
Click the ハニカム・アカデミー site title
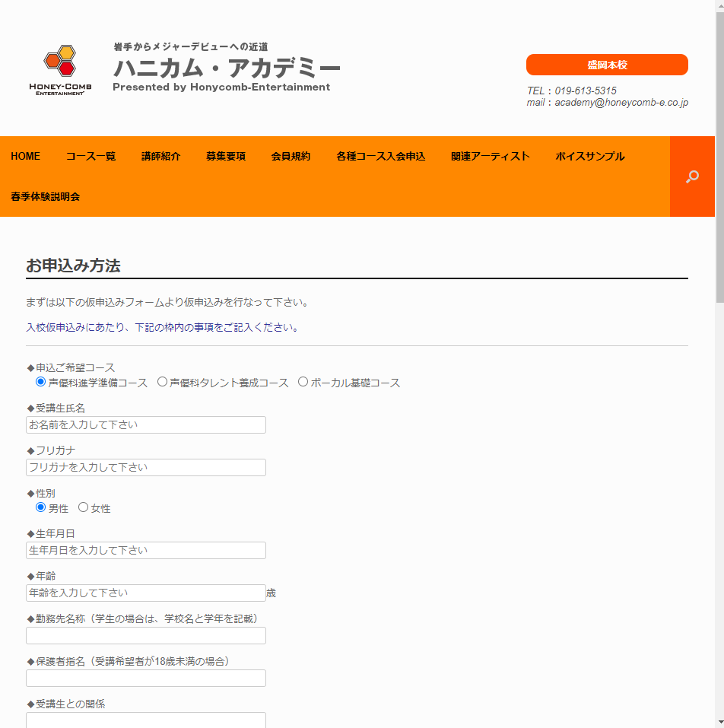coord(227,68)
